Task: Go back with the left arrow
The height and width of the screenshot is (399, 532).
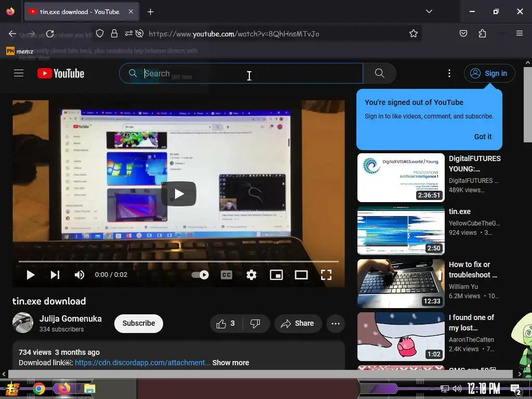Action: tap(12, 34)
